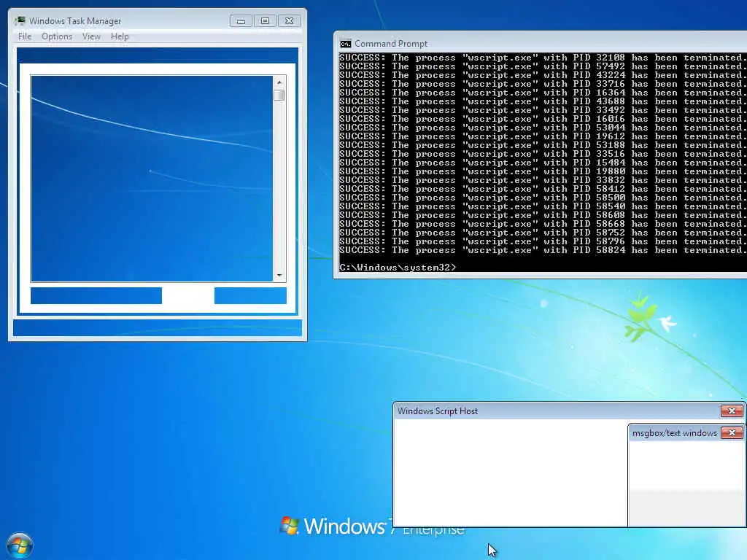Click the line with PID 33716
747x560 pixels.
543,84
